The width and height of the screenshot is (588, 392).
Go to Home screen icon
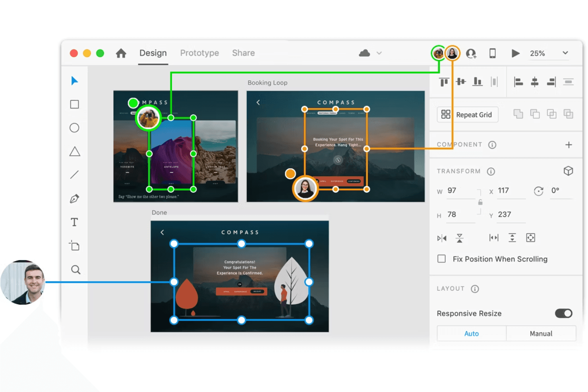tap(121, 53)
